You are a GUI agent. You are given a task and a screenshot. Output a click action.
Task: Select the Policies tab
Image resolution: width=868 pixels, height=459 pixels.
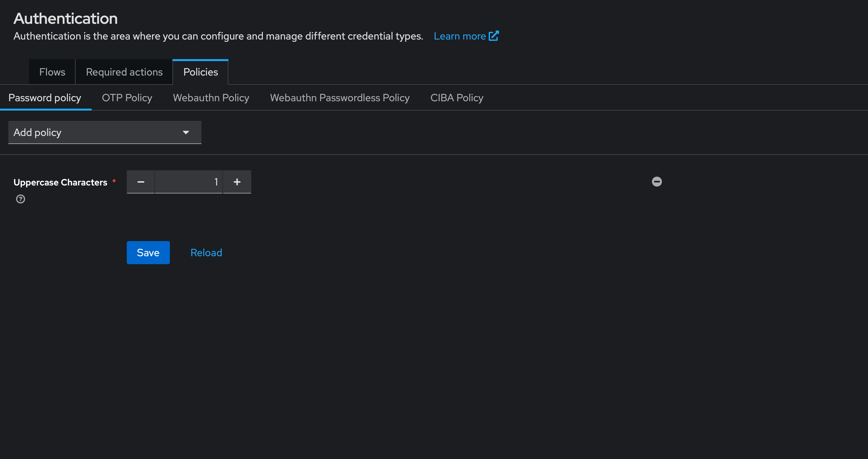coord(200,72)
